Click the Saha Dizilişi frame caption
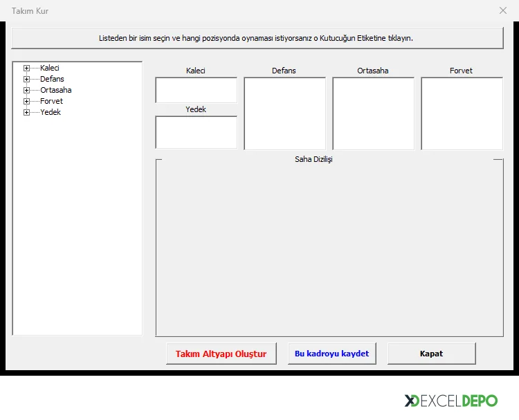The width and height of the screenshot is (519, 420). [x=313, y=159]
